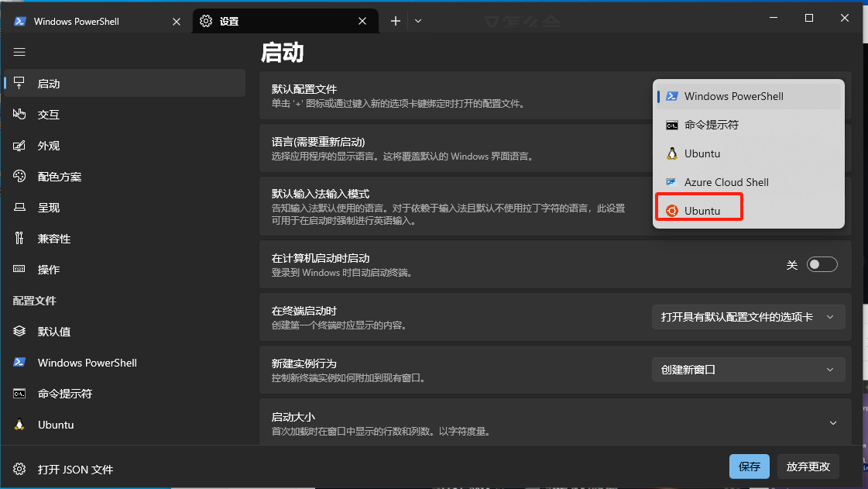The image size is (868, 489).
Task: Minimize the Terminal window
Action: pos(774,18)
